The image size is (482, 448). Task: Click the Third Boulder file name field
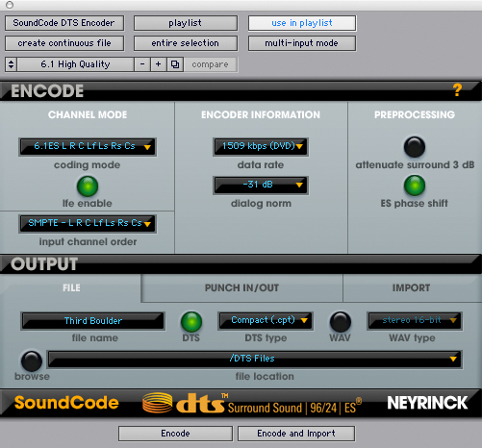point(93,321)
